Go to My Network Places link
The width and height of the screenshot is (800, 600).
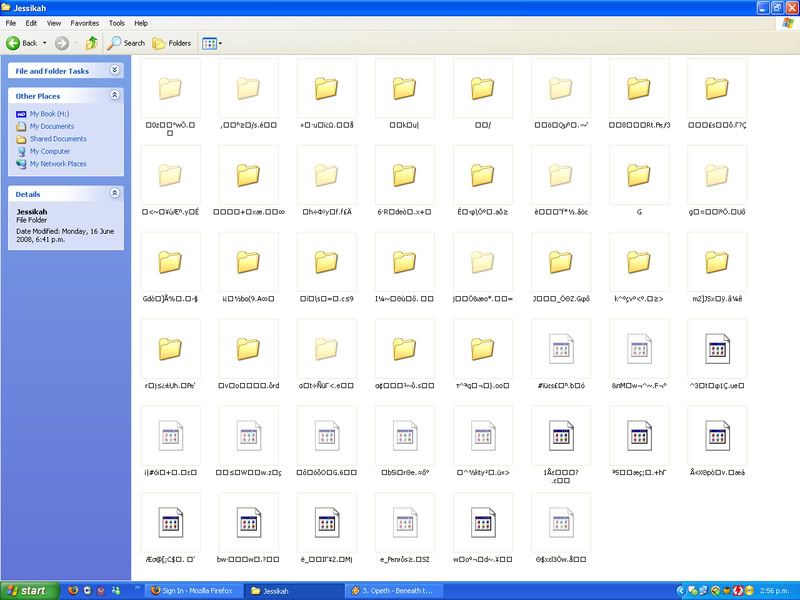click(57, 164)
